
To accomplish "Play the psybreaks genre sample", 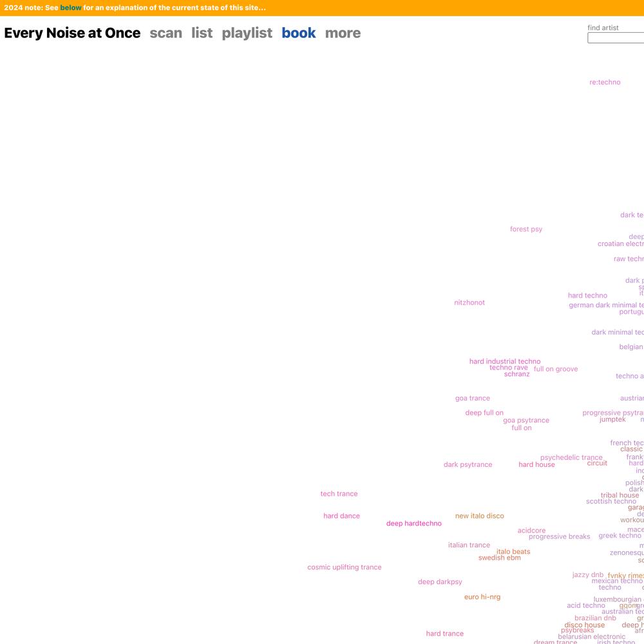I will click(578, 631).
